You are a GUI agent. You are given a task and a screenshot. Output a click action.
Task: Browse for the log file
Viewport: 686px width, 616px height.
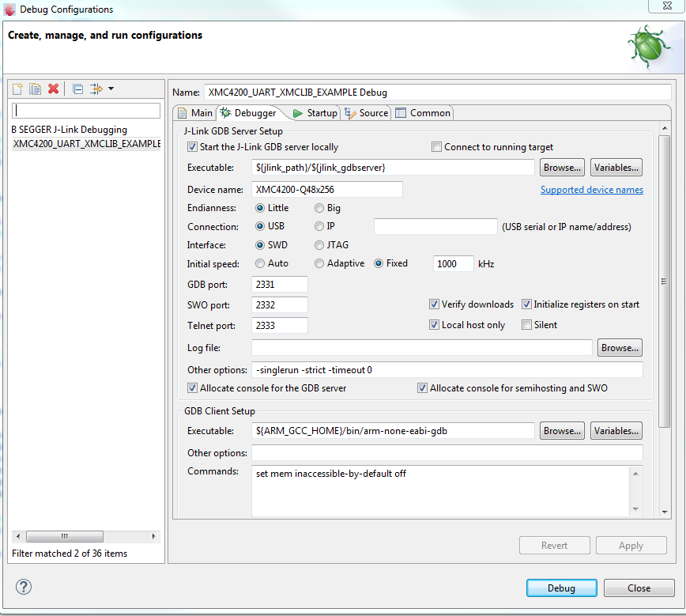tap(620, 348)
